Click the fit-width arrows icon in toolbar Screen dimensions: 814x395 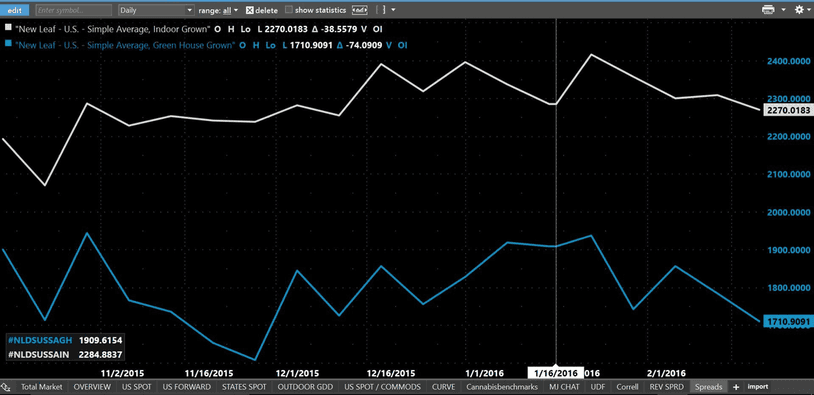(359, 10)
